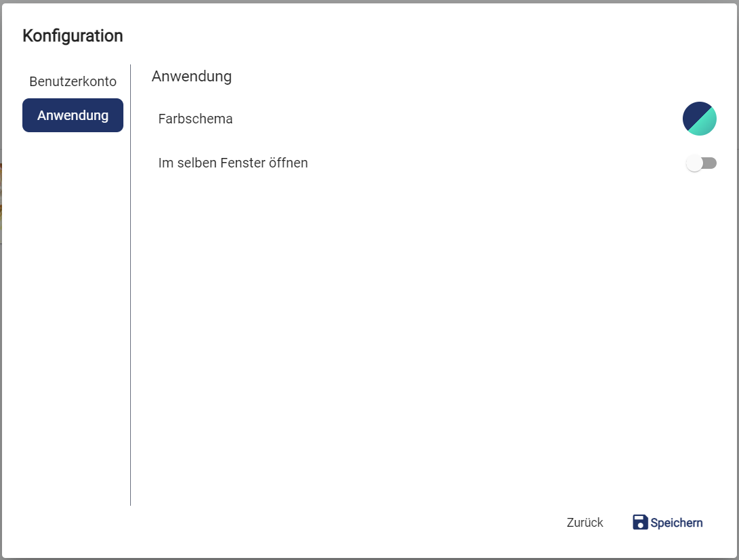Click the Im selben Fenster öffnen label

(x=233, y=163)
